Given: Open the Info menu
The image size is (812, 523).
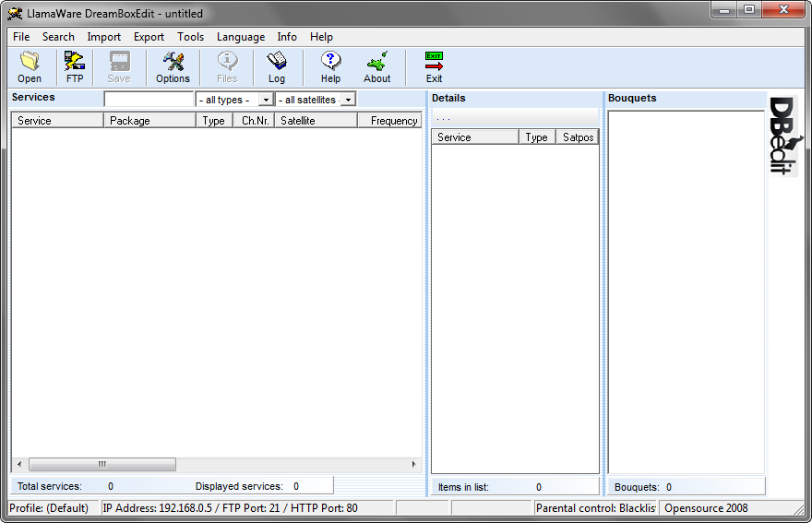Looking at the screenshot, I should pyautogui.click(x=287, y=37).
